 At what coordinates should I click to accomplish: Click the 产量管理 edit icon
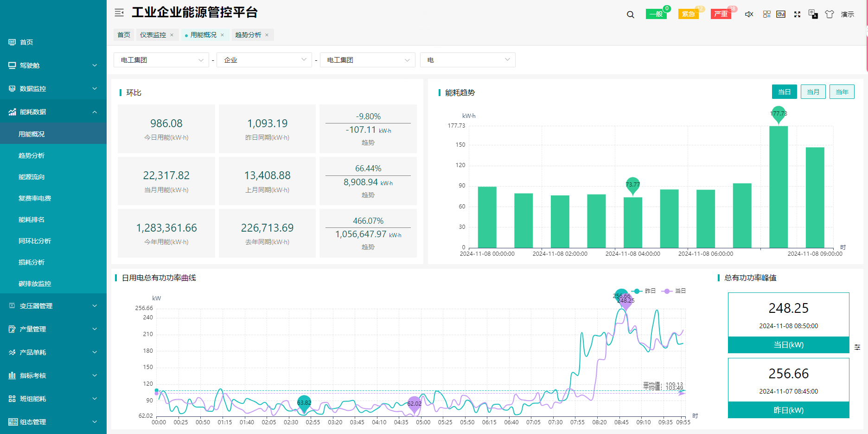(12, 329)
